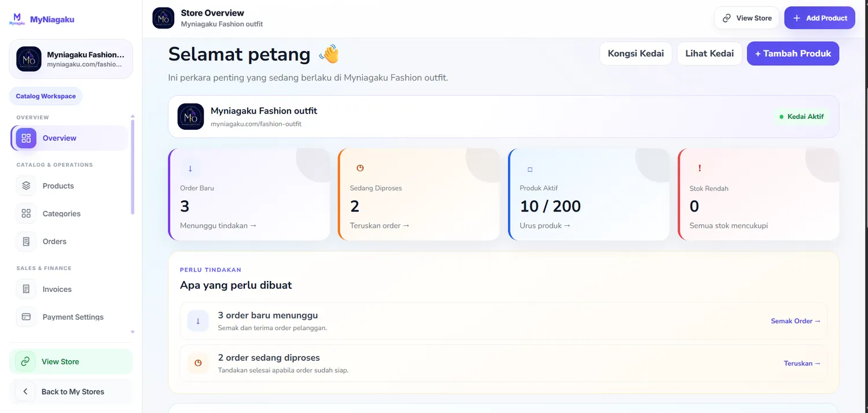Click the sidebar vertical scrollbar
The width and height of the screenshot is (868, 413).
click(133, 167)
